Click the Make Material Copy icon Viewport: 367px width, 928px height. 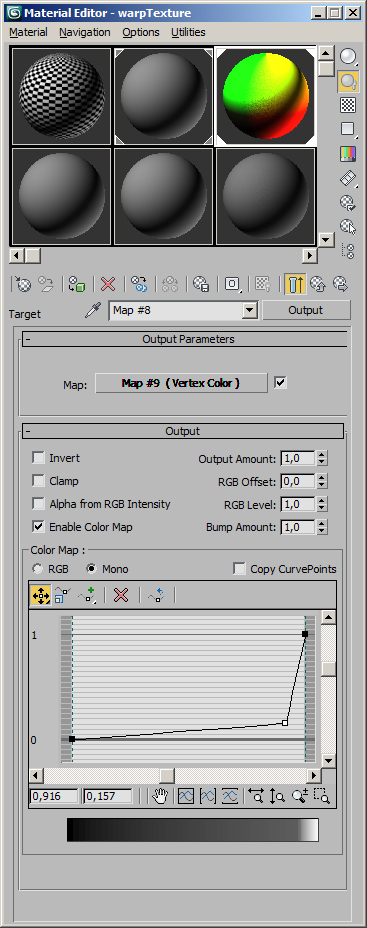[x=139, y=285]
